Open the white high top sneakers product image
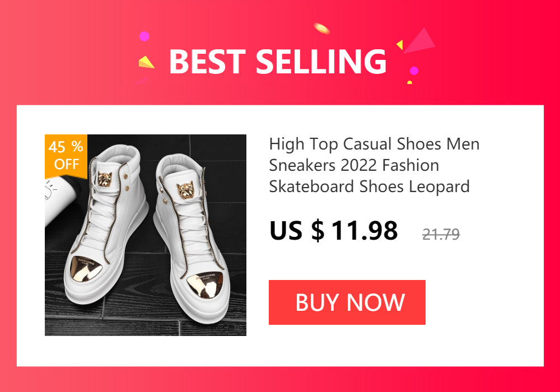560x392 pixels. tap(146, 235)
